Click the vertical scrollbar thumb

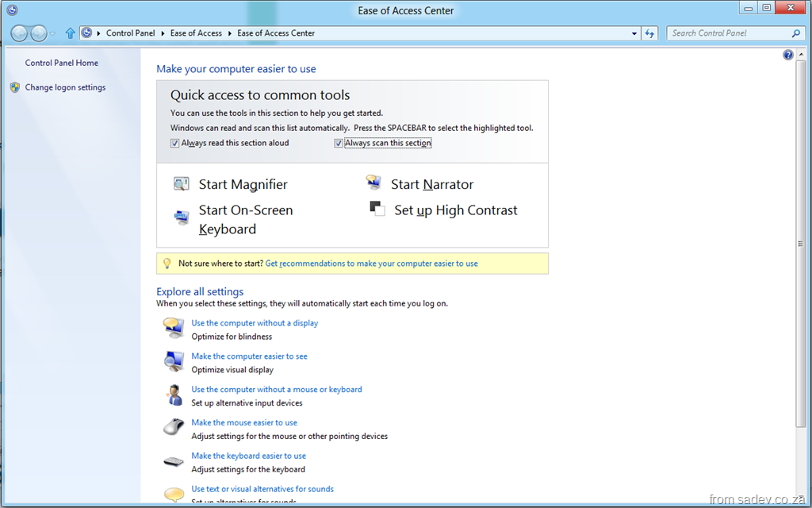(801, 244)
